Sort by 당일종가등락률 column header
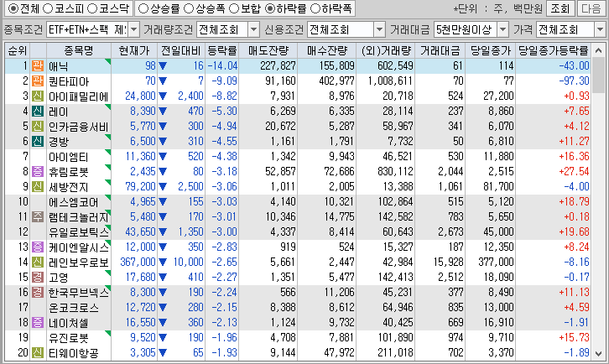Screen dimensions: 609x364 [554, 50]
